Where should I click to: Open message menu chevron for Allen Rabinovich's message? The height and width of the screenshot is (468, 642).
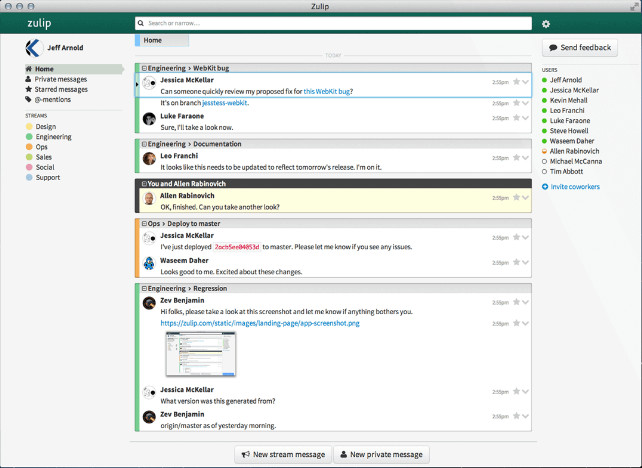[x=525, y=198]
